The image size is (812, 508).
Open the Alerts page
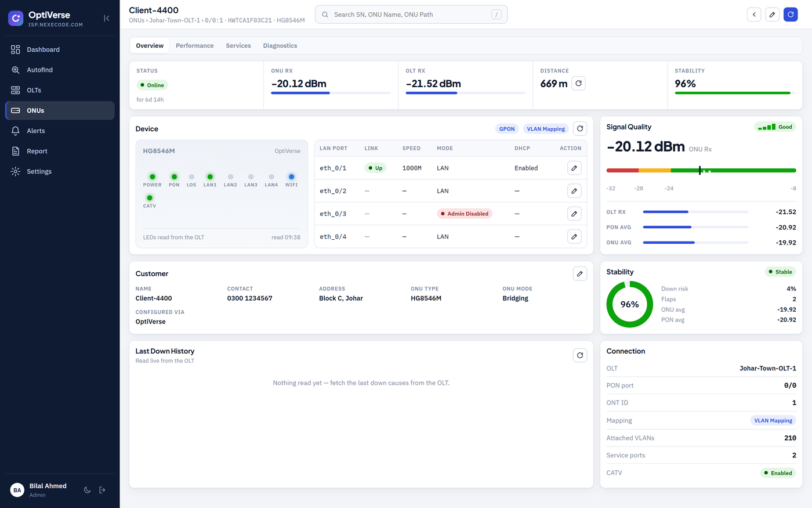[x=60, y=131]
